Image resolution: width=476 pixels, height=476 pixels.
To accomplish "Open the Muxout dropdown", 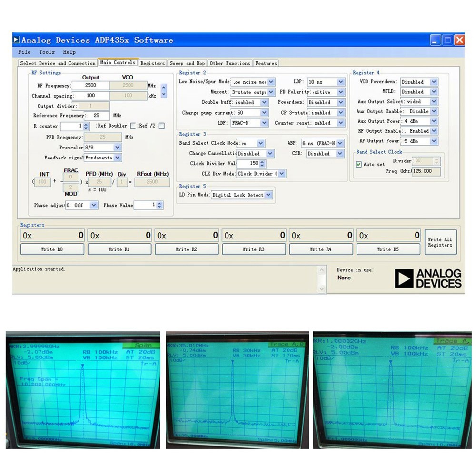I will [x=271, y=92].
